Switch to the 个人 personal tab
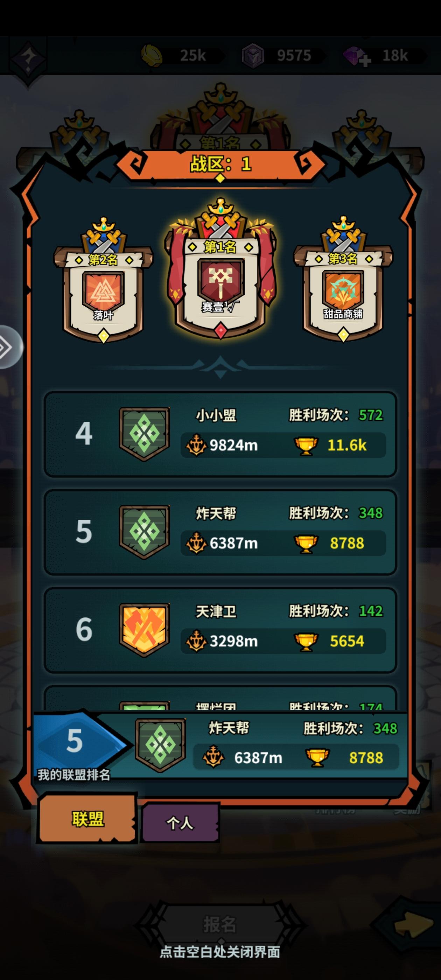 [x=180, y=823]
